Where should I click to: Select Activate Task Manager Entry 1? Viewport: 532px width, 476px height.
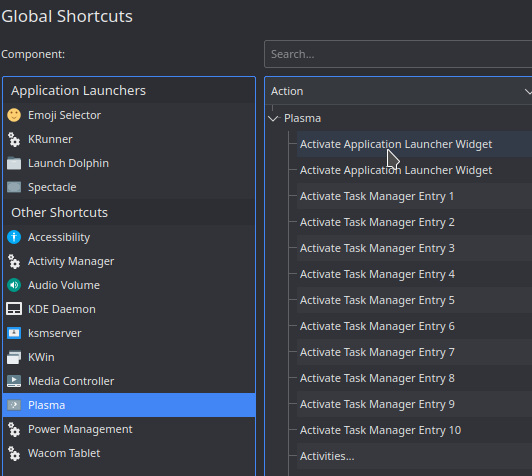(414, 196)
